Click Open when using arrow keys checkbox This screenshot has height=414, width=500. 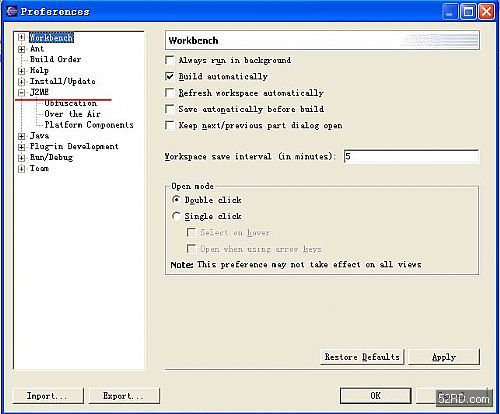pos(191,249)
